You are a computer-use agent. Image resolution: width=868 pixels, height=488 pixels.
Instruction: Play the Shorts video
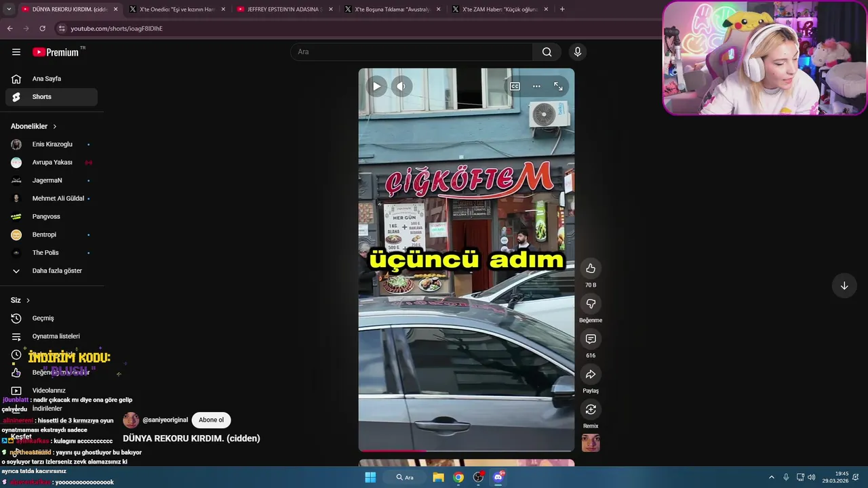[376, 86]
